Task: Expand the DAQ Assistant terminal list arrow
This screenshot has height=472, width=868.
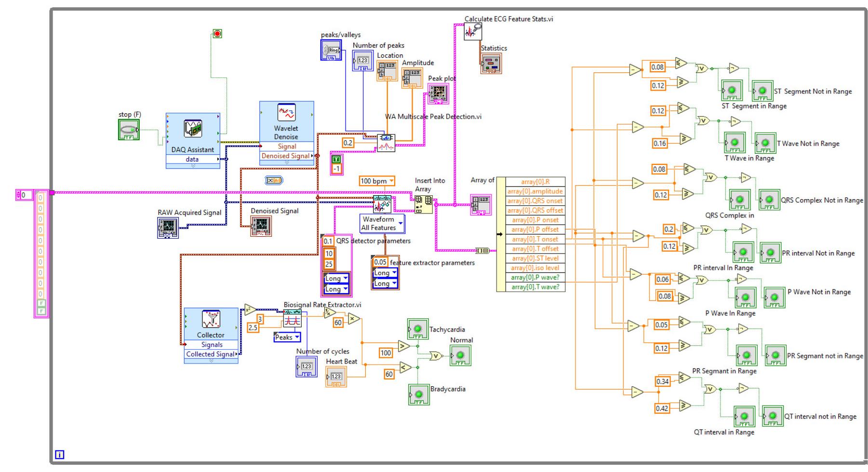Action: click(193, 166)
